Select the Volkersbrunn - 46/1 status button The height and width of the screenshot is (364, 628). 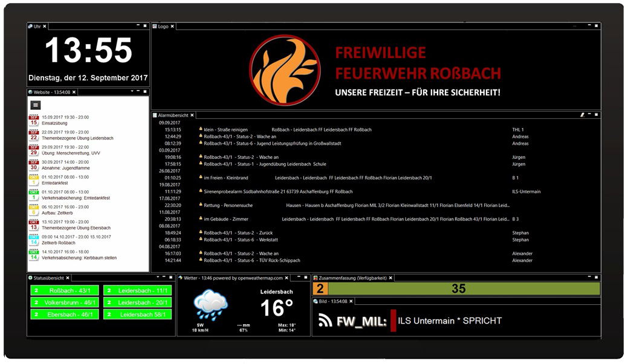[65, 302]
